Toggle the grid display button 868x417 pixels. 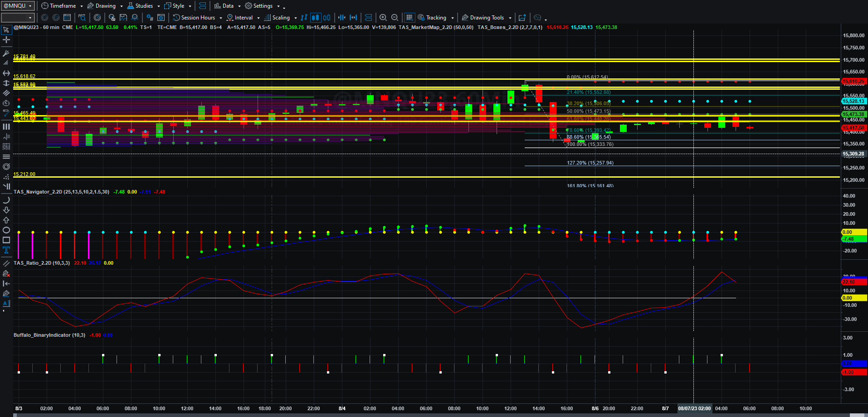(409, 18)
